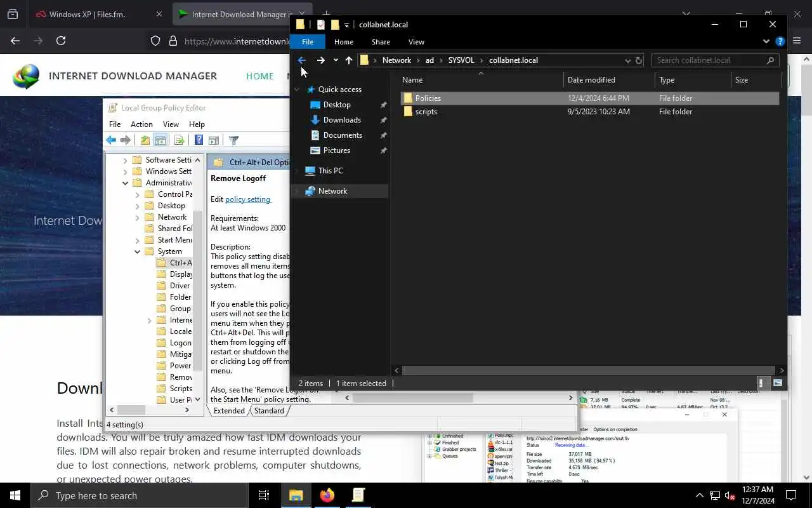Click the Windows Start button
This screenshot has height=508, width=812.
click(x=15, y=495)
